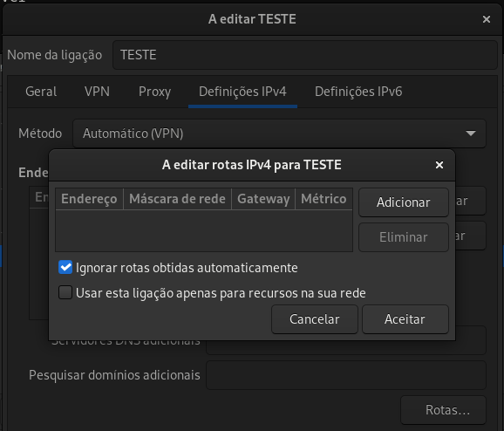This screenshot has width=504, height=431.
Task: Focus the 'Pesquisar domínios adicionais' field
Action: [x=346, y=375]
